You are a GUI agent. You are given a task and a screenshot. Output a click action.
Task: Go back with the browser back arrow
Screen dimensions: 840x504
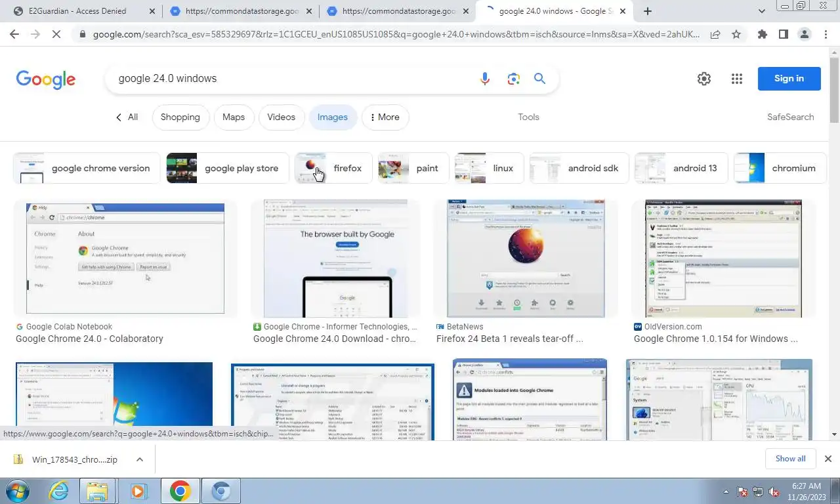[x=14, y=34]
